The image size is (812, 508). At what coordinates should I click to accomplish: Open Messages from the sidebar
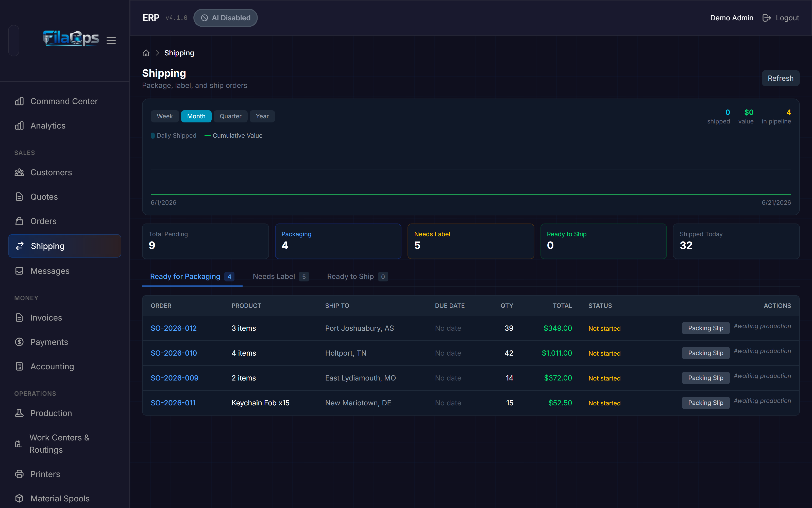click(x=64, y=271)
